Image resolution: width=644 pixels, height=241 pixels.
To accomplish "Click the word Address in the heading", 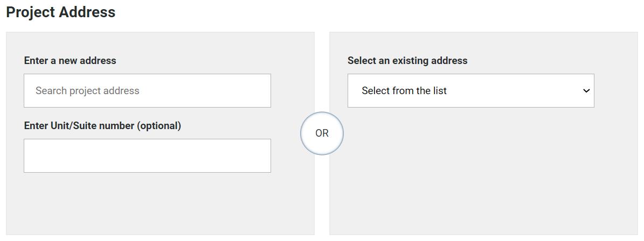I will tap(87, 12).
